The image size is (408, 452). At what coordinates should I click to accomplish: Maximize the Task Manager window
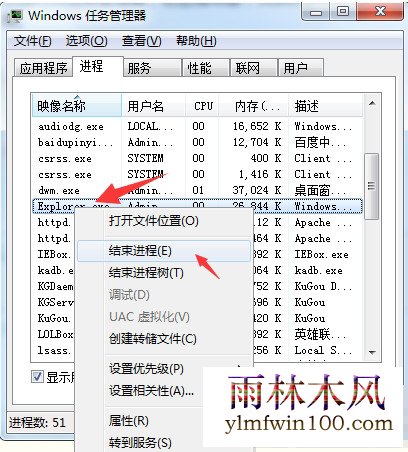[342, 12]
